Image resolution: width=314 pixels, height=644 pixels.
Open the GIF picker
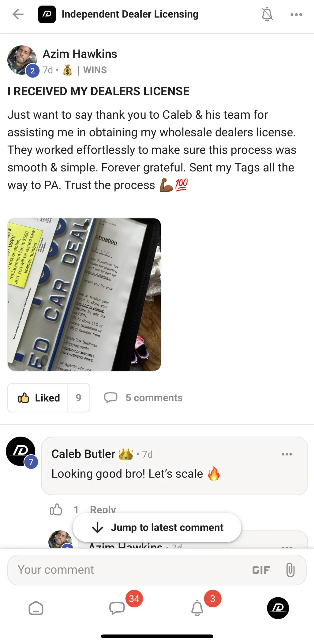pos(261,570)
